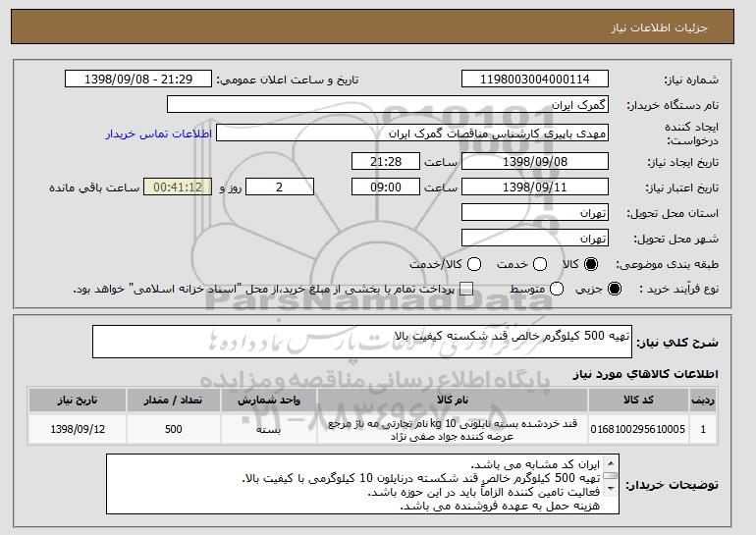Viewport: 756px width, 535px height.
Task: Click the ردیف column header
Action: coord(703,401)
